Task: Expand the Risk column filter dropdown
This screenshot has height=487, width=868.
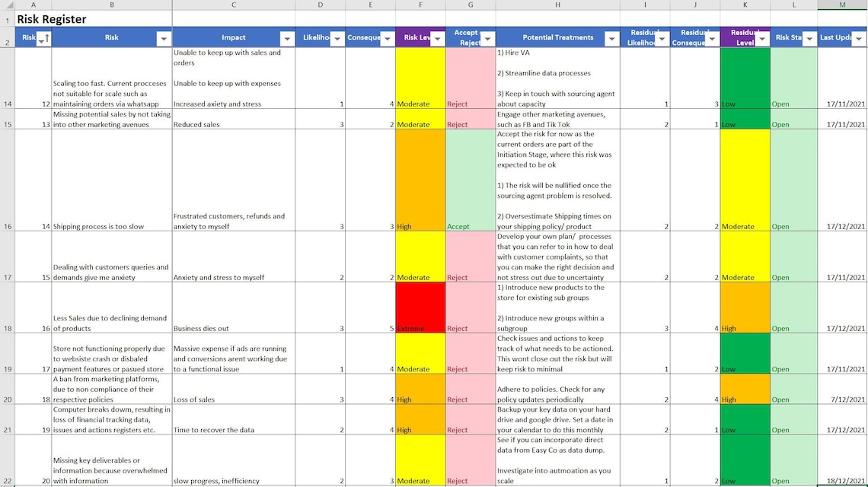Action: click(x=163, y=37)
